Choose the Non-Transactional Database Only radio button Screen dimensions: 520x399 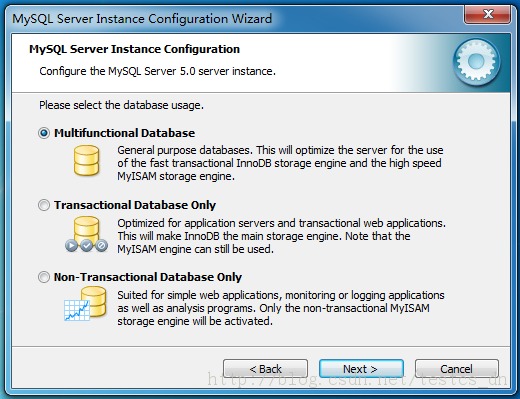(x=44, y=277)
